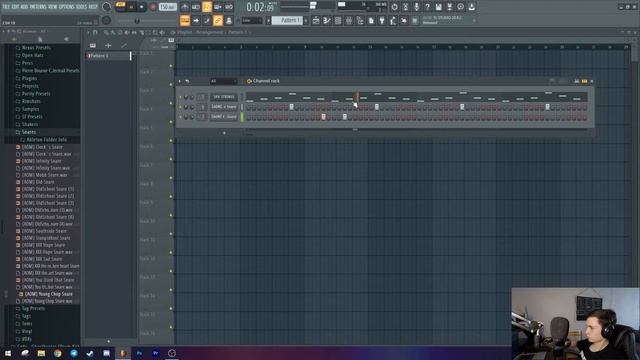
Task: Click the stop button in transport
Action: 142,7
